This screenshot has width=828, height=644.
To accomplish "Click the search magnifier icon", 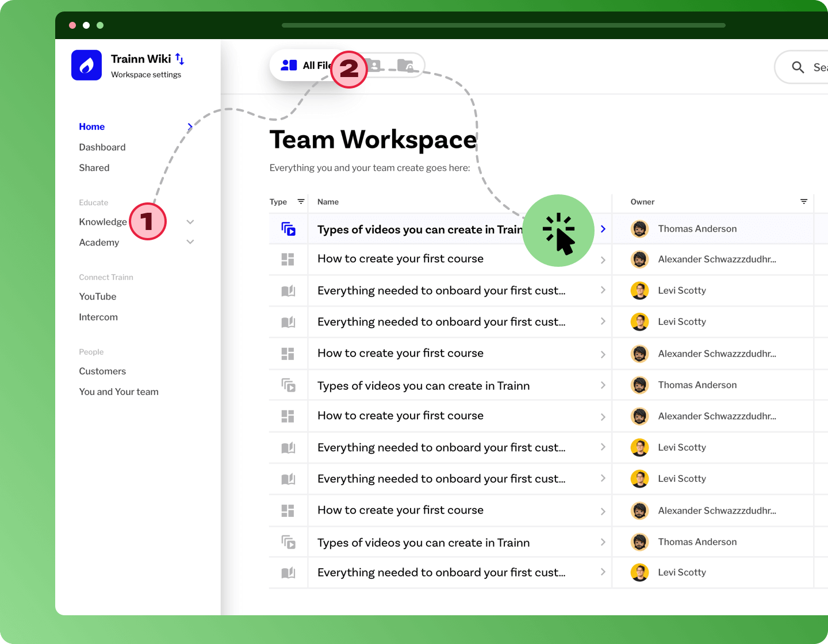I will (798, 67).
